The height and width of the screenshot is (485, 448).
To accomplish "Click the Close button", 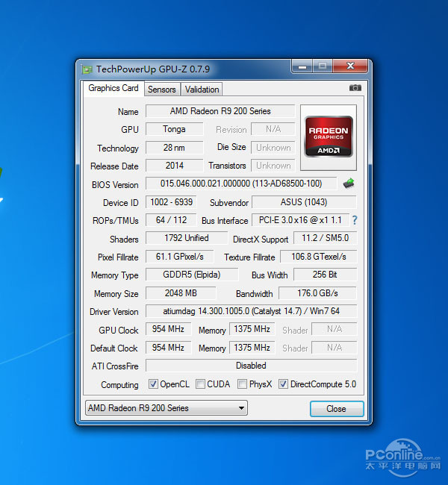I will click(x=337, y=409).
